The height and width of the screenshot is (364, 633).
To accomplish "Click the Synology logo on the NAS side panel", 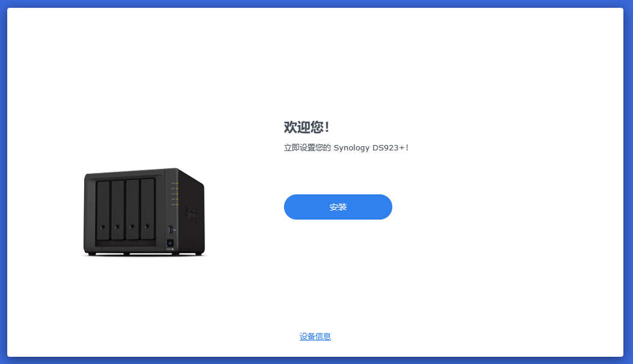I will (192, 214).
